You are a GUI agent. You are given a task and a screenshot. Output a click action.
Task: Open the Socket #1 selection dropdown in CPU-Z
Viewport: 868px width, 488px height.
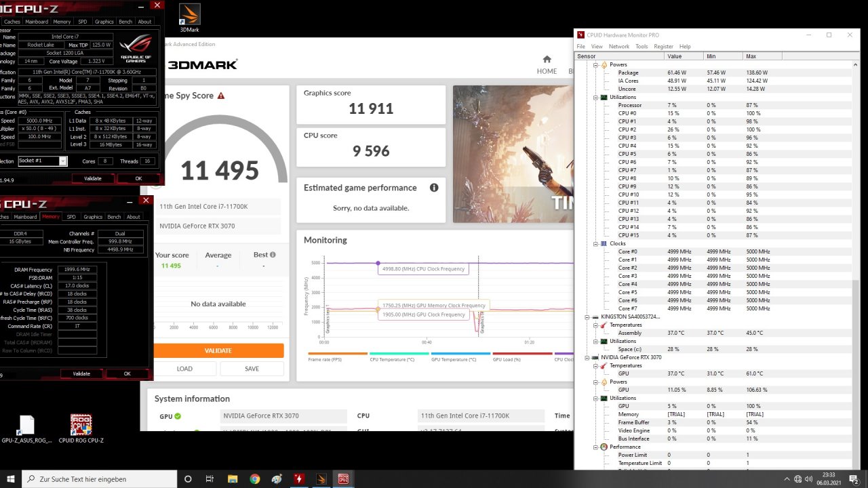(43, 161)
